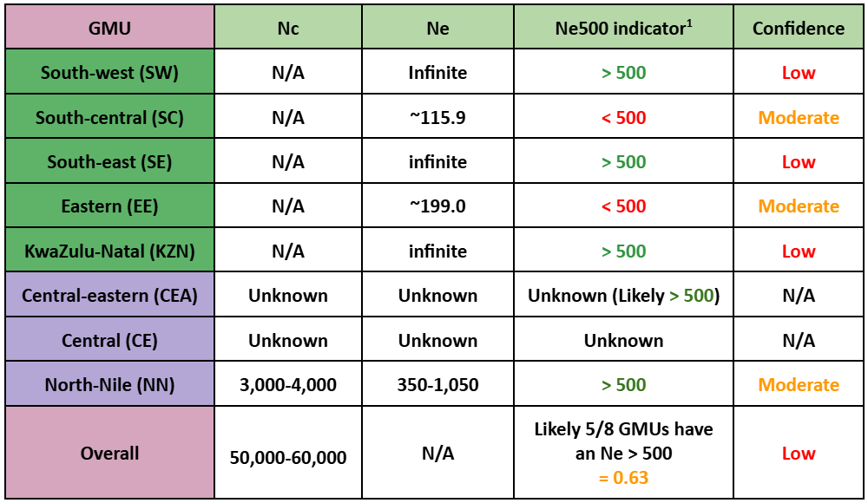868x503 pixels.
Task: Select the 50,000-60,000 overall Nc cell
Action: click(x=288, y=453)
